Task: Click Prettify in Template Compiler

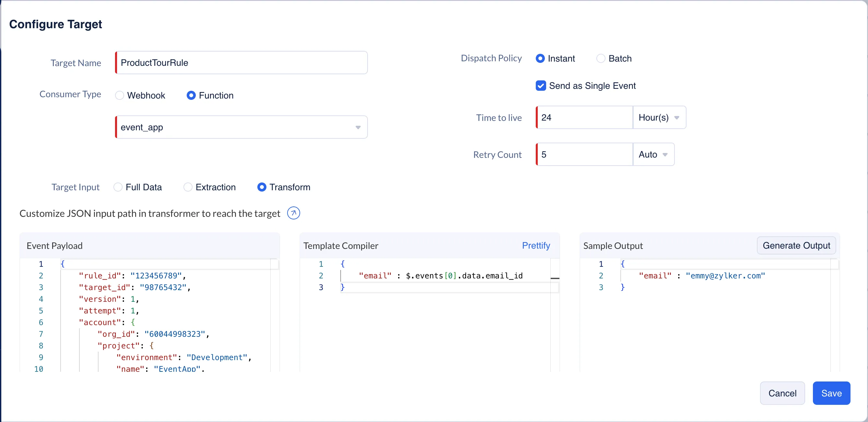Action: click(536, 245)
